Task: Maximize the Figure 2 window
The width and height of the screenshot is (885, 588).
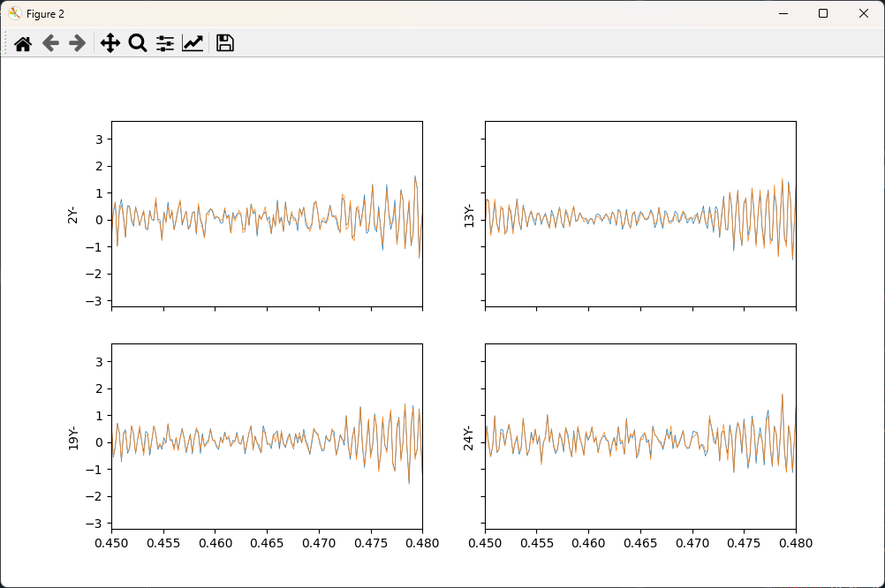Action: coord(823,13)
